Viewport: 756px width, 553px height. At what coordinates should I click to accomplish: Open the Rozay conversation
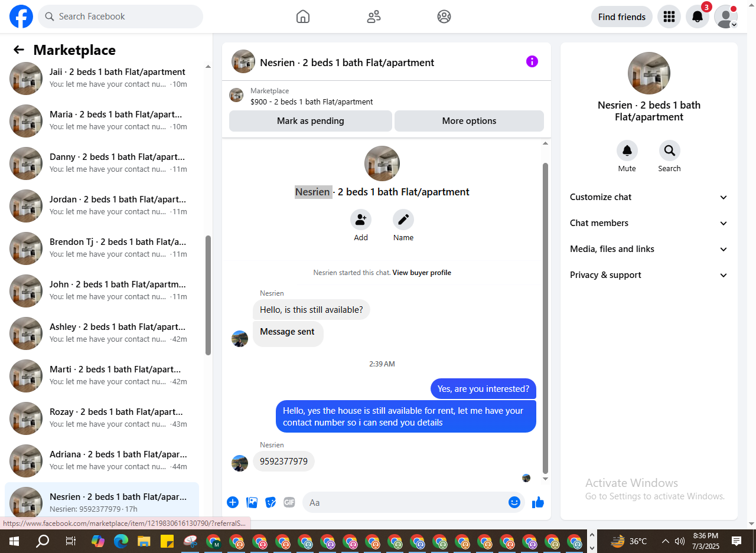coord(102,418)
